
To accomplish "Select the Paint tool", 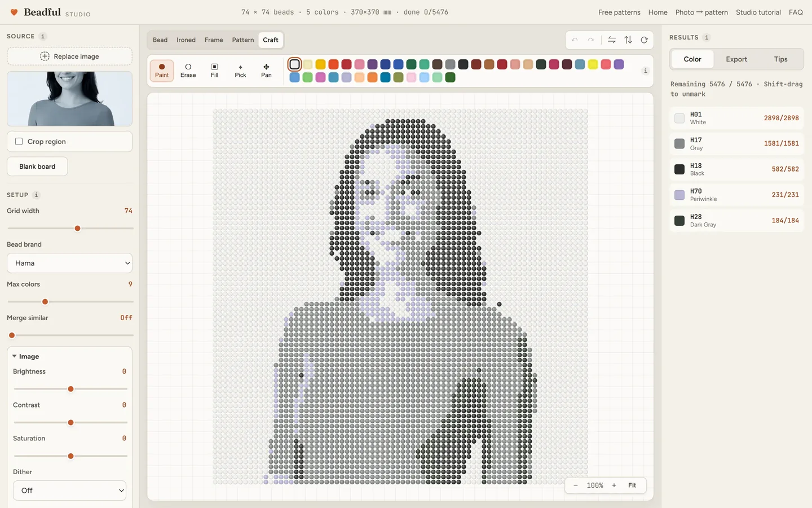I will (x=162, y=71).
